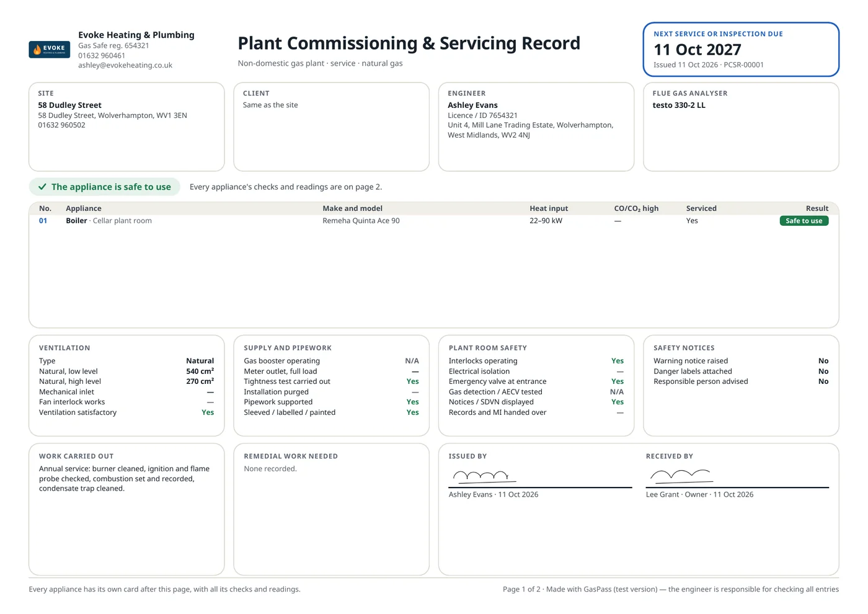The height and width of the screenshot is (614, 868).
Task: Click 'Licence / ID 7654321' text
Action: pyautogui.click(x=482, y=115)
